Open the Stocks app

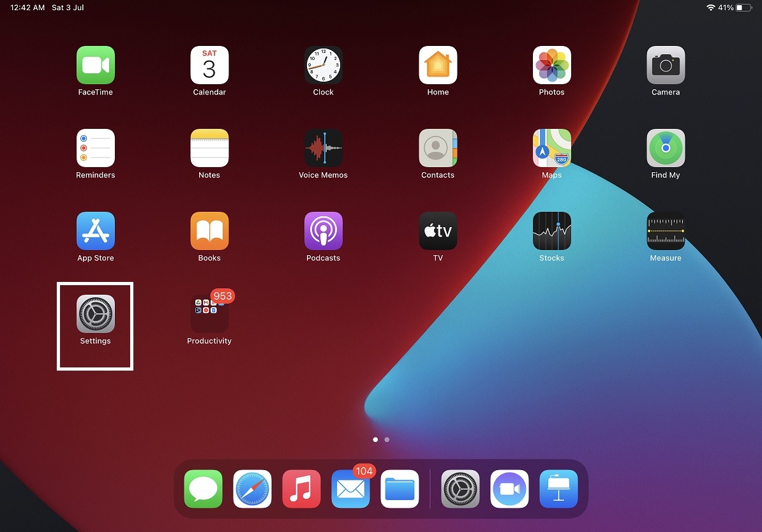(x=551, y=231)
